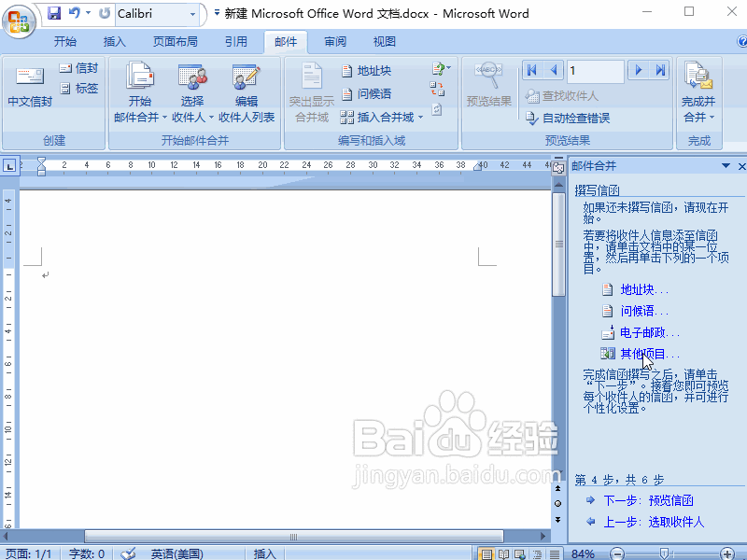This screenshot has width=747, height=560.
Task: Select the 邮件 tab
Action: coord(286,42)
